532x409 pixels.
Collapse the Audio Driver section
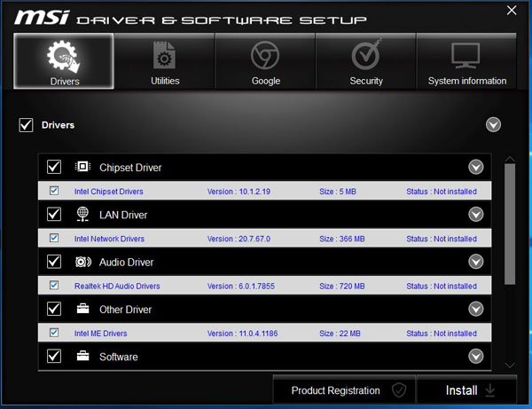pos(475,262)
